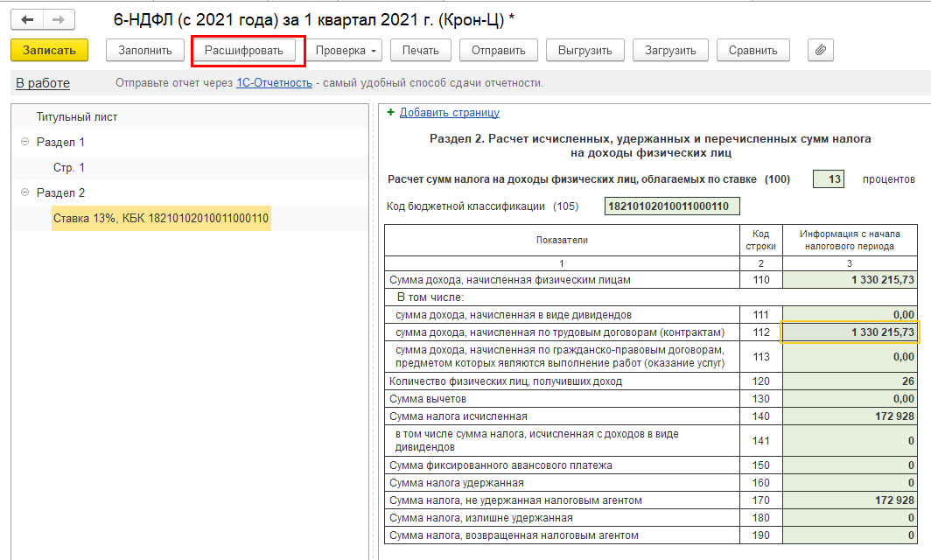The image size is (931, 560).
Task: Click line 170 value 172 928
Action: [x=850, y=500]
